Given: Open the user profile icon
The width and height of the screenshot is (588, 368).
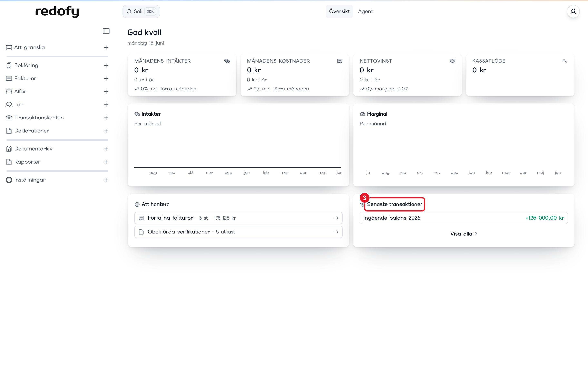Looking at the screenshot, I should click(x=573, y=11).
